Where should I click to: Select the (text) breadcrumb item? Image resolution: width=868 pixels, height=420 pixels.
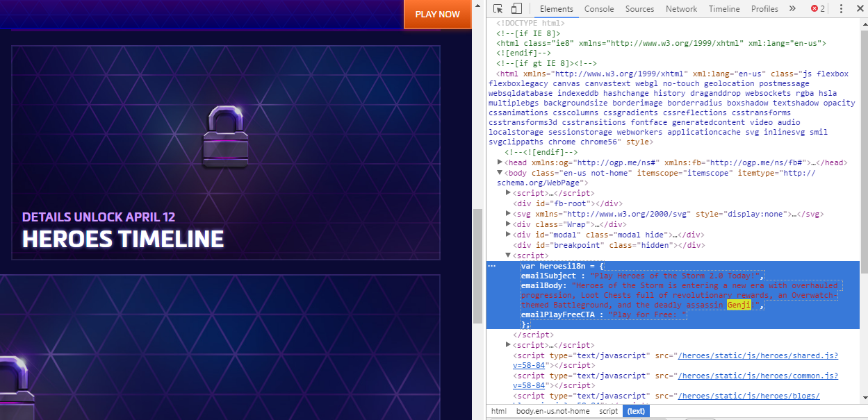(636, 411)
